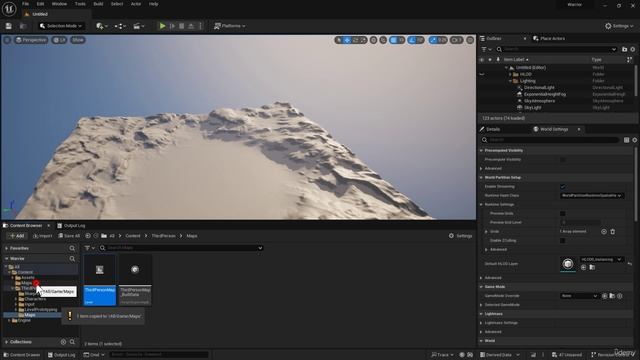Open the Help menu

[x=153, y=4]
